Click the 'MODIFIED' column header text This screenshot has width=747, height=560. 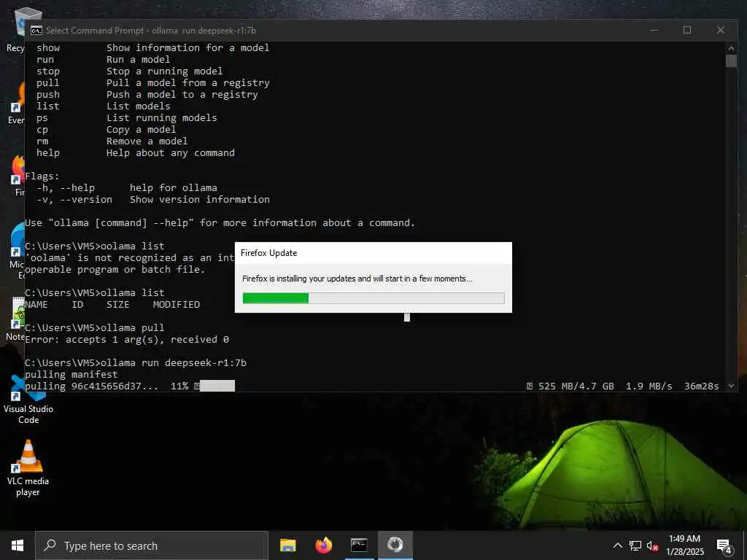point(177,305)
